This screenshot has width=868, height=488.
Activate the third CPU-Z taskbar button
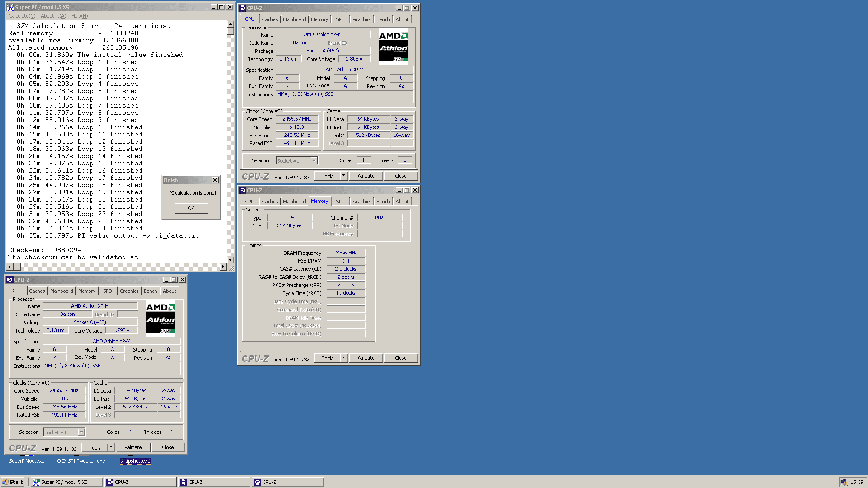coord(288,482)
